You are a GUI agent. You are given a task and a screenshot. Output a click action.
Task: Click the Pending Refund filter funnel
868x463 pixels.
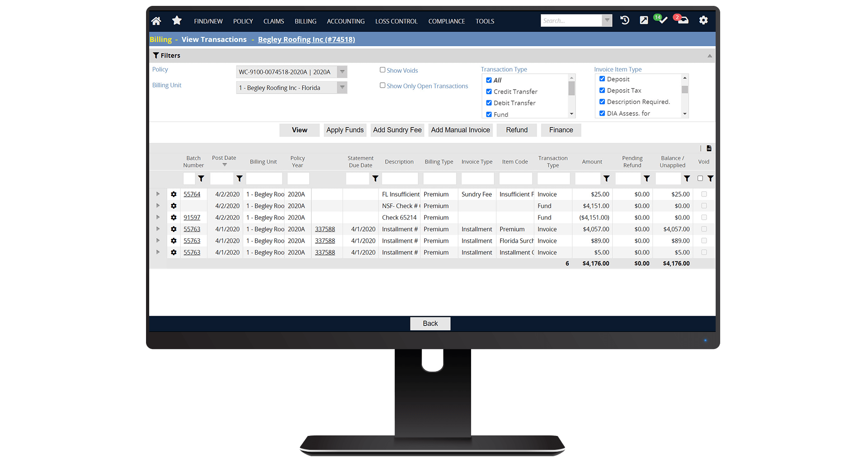[647, 179]
